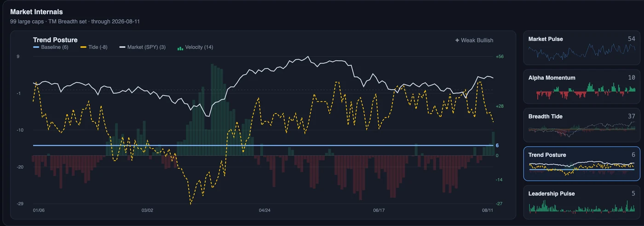The height and width of the screenshot is (226, 644).
Task: Click the Leadership Pulse value 5
Action: pyautogui.click(x=633, y=194)
